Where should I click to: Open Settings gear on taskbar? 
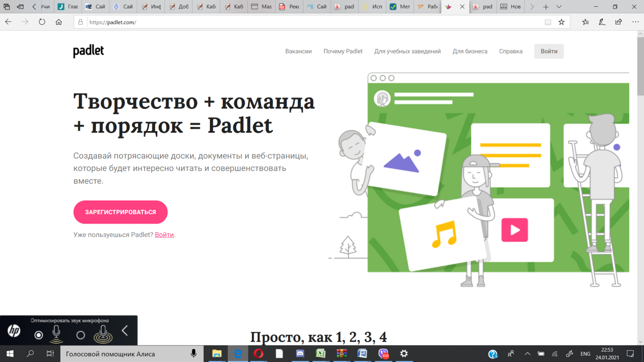tap(404, 354)
